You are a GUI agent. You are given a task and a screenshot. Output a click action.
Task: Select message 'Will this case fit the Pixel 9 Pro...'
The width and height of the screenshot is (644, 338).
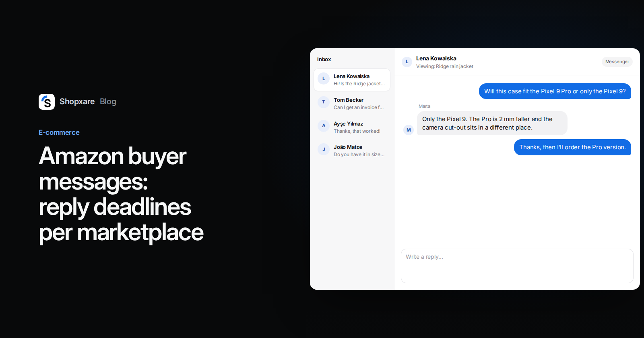(x=555, y=91)
